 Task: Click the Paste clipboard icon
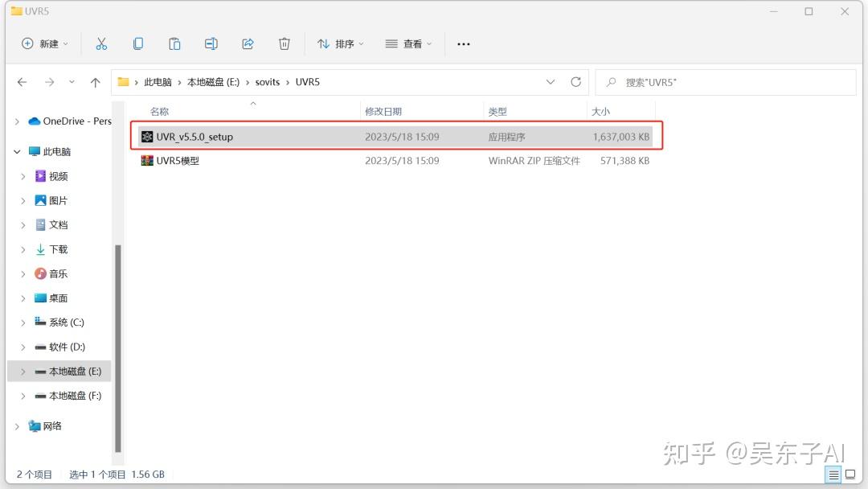pyautogui.click(x=174, y=43)
